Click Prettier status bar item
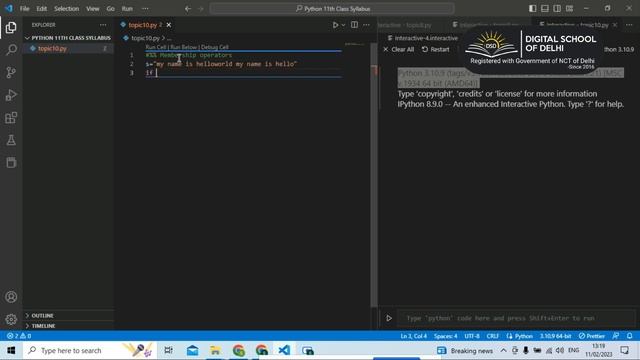This screenshot has width=640, height=360. 591,336
